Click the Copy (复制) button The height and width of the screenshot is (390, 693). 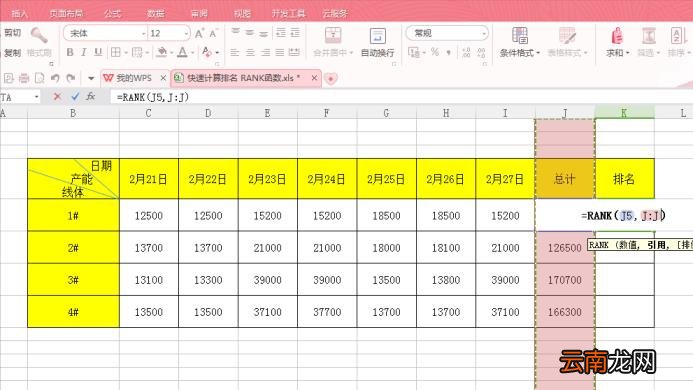click(x=12, y=53)
